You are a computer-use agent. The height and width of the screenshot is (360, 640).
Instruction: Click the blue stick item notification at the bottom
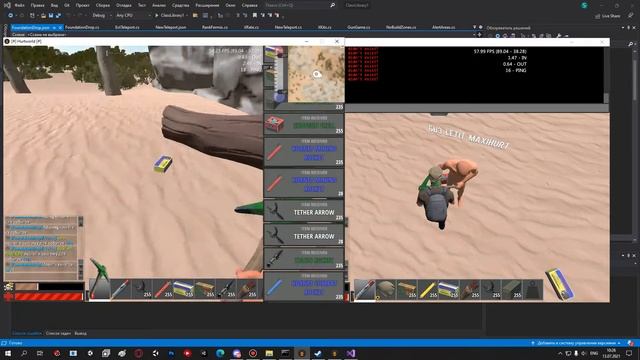click(x=304, y=286)
